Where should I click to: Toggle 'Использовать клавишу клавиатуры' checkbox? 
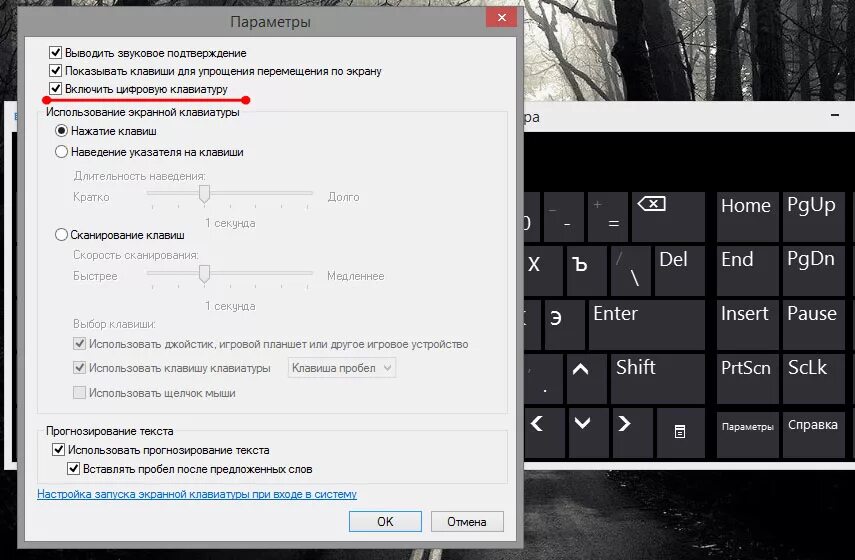coord(79,368)
